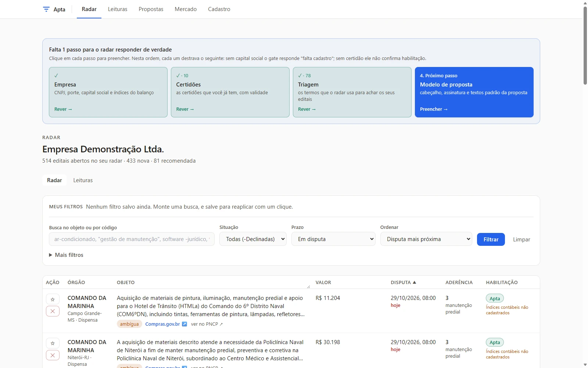Open the Situação dropdown
The height and width of the screenshot is (368, 588).
[x=253, y=239]
